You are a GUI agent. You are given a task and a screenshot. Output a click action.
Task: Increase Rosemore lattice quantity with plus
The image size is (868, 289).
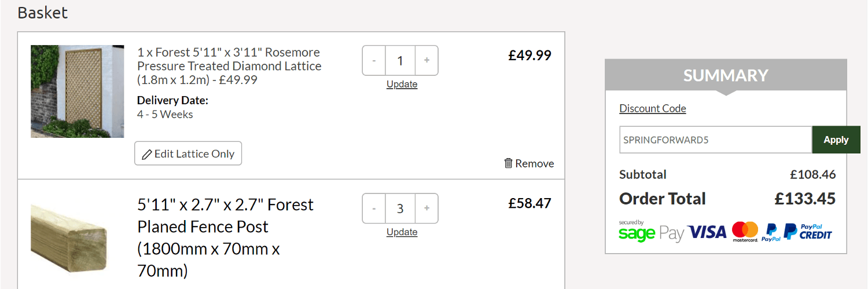tap(426, 60)
